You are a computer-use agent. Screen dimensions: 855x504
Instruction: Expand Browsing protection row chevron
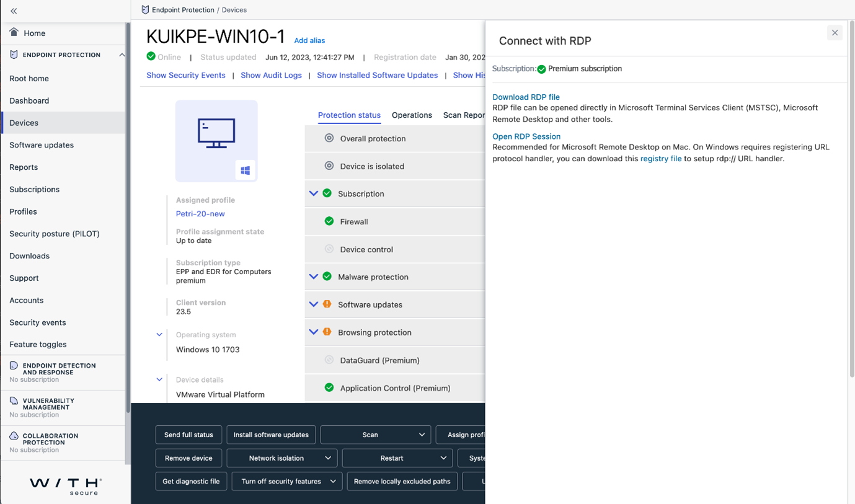click(x=314, y=332)
